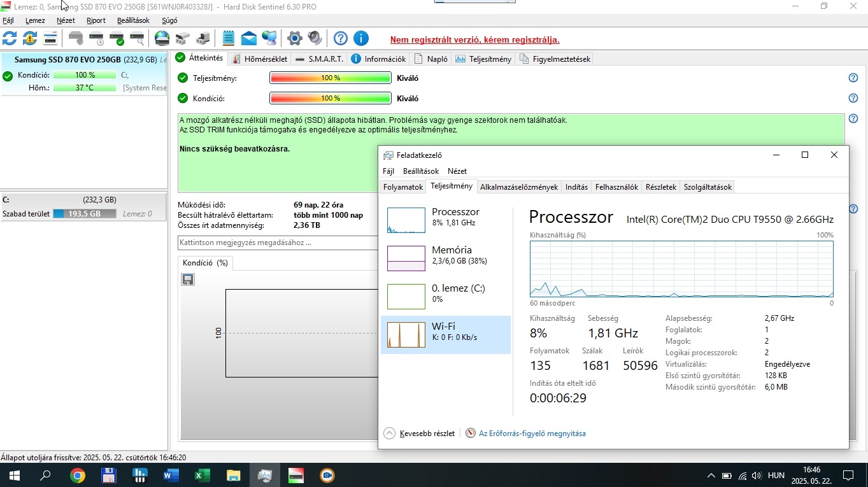The width and height of the screenshot is (868, 487).
Task: Open the Szolgáltatások tab in Feladatkezelő
Action: point(708,187)
